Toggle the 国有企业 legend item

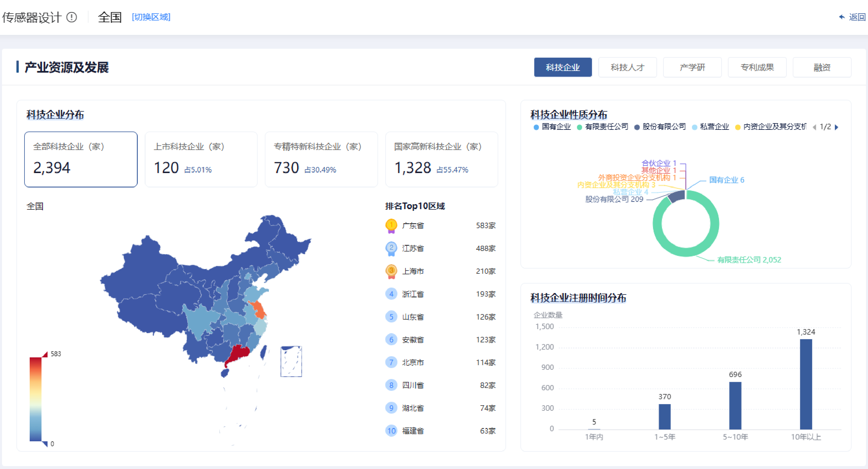coord(552,127)
